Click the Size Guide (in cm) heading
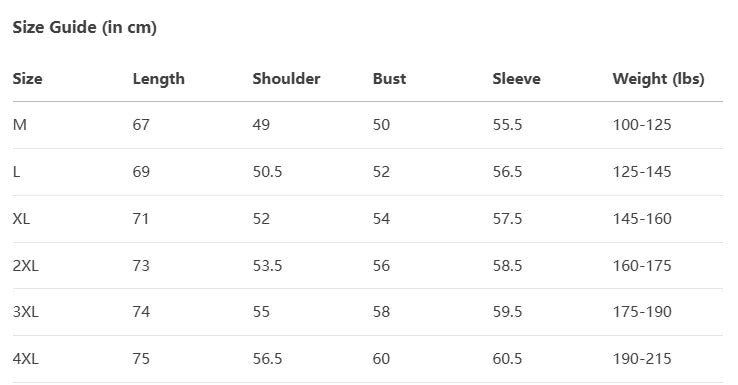The height and width of the screenshot is (385, 738). tap(84, 27)
